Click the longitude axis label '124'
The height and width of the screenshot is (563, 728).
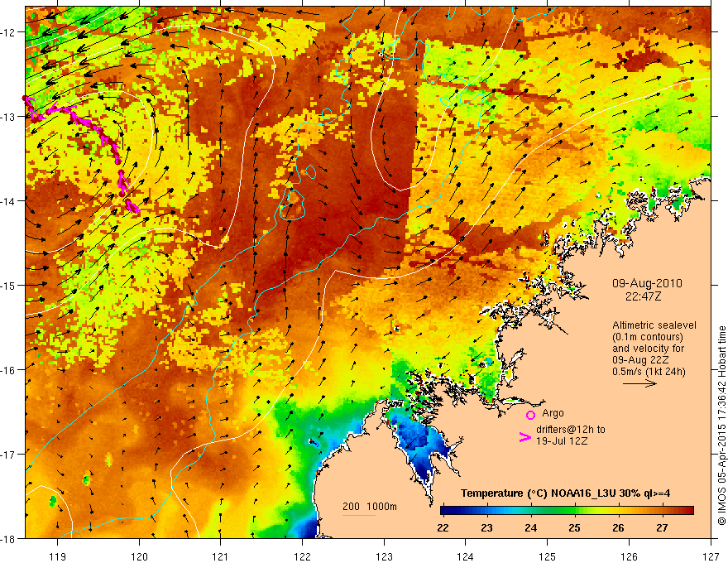pos(466,556)
